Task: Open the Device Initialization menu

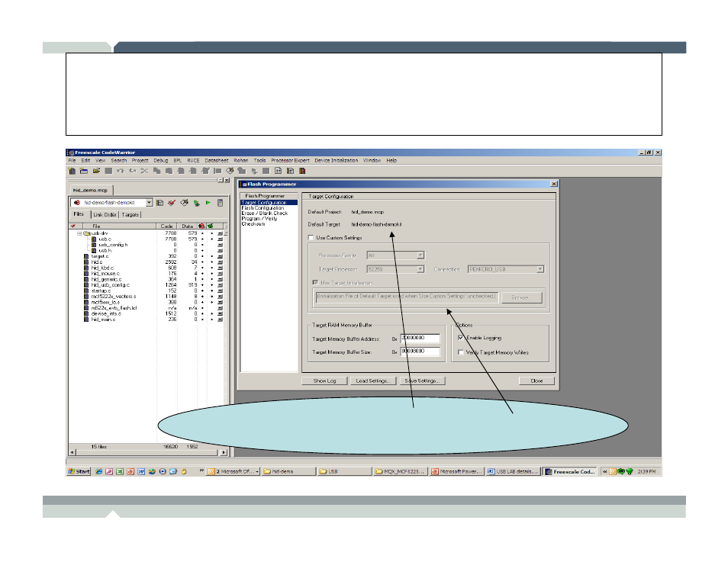Action: 336,161
